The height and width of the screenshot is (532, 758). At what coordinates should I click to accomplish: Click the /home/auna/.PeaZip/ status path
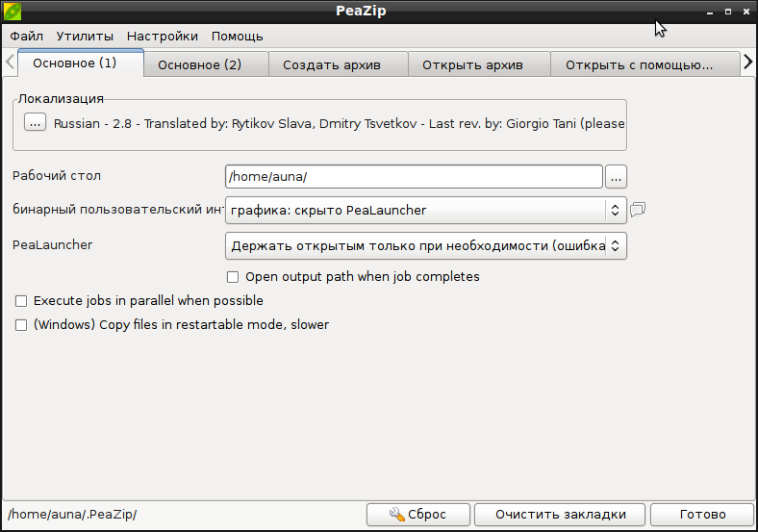[x=72, y=514]
